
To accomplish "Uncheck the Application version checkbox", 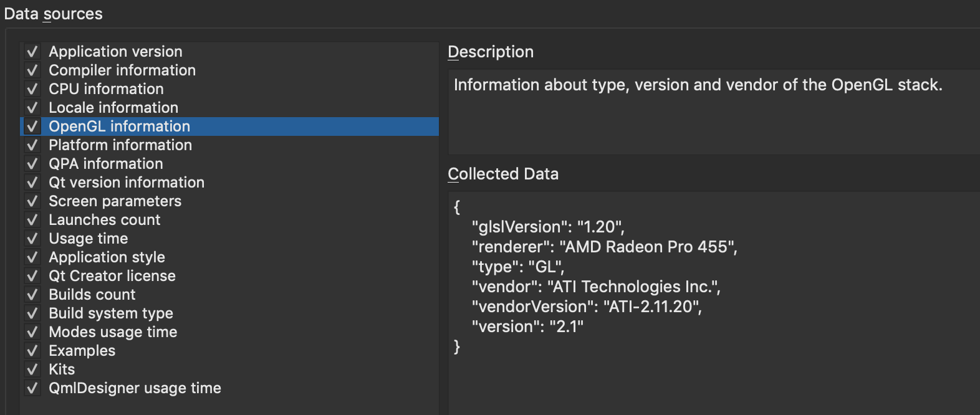I will pyautogui.click(x=32, y=52).
